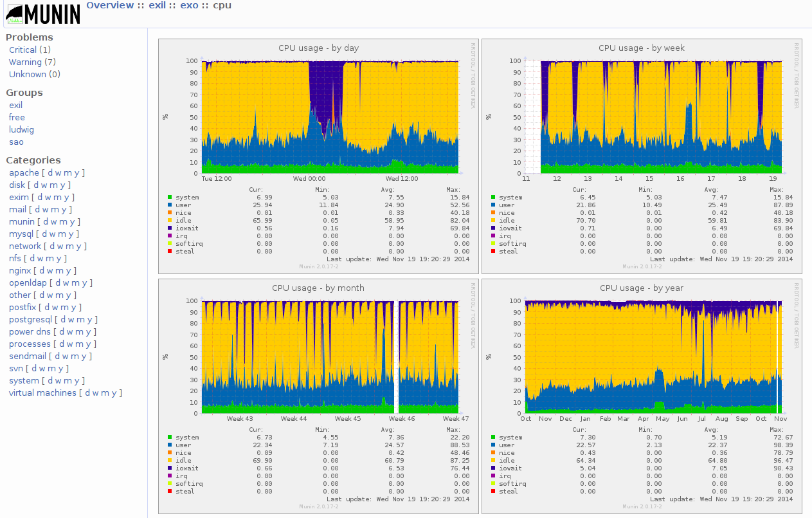Select the ludwig group
This screenshot has width=812, height=518.
click(21, 129)
